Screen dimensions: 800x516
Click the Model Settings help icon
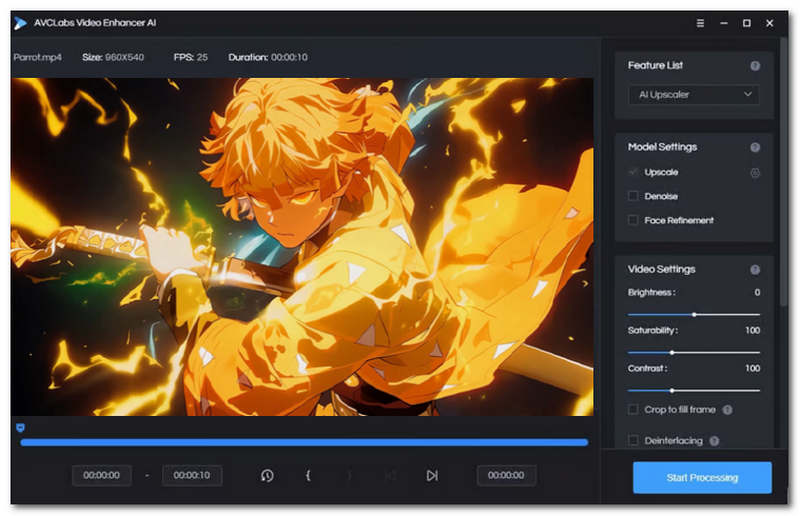(x=755, y=147)
